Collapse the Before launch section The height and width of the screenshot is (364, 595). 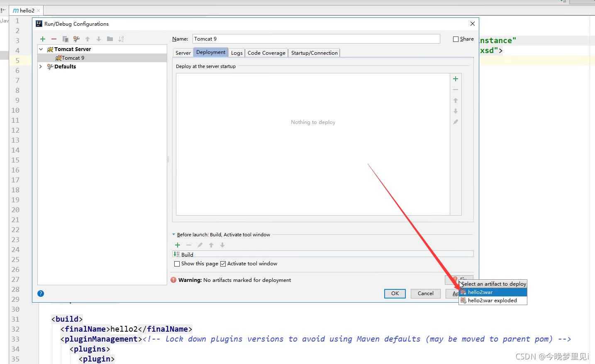[x=173, y=234]
